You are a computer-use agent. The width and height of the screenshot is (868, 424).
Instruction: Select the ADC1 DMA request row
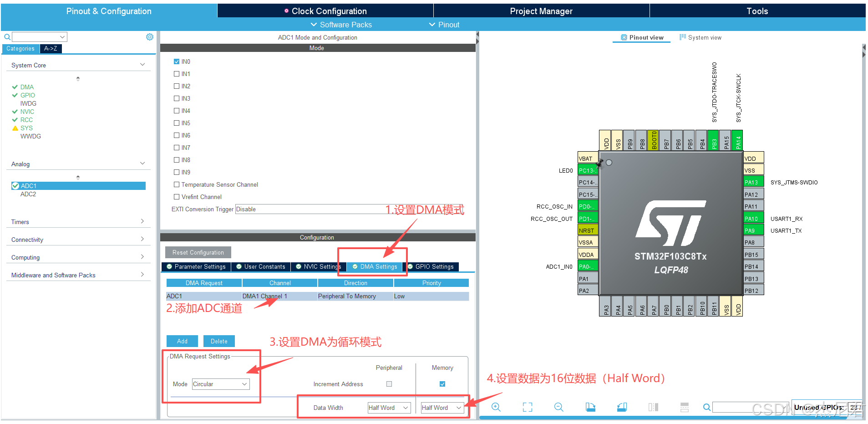(318, 296)
